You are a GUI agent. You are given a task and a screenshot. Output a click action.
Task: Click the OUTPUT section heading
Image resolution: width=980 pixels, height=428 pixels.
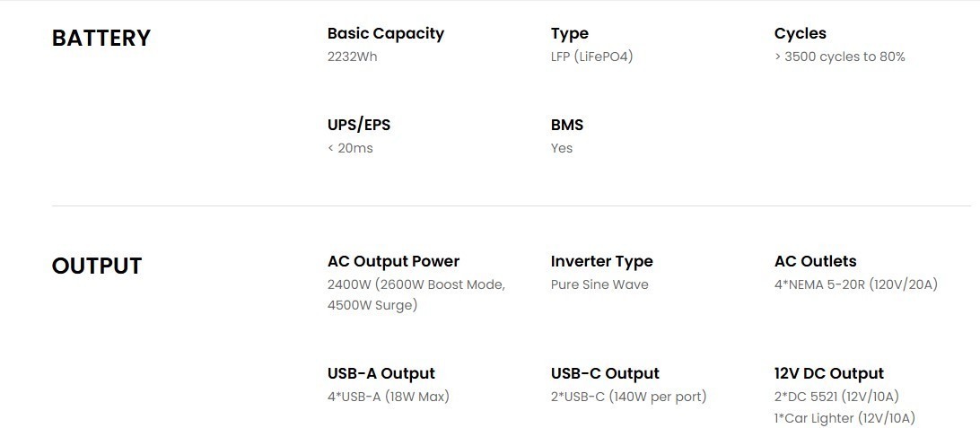(x=96, y=266)
